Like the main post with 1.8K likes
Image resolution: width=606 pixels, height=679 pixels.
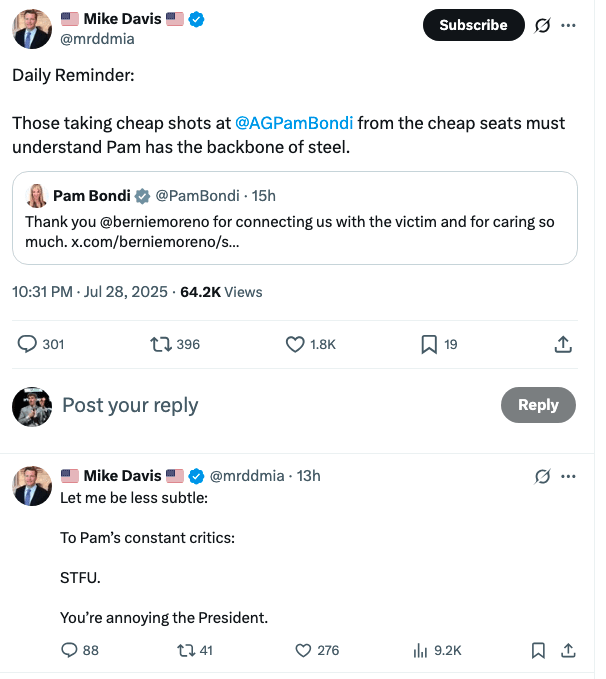(x=295, y=344)
